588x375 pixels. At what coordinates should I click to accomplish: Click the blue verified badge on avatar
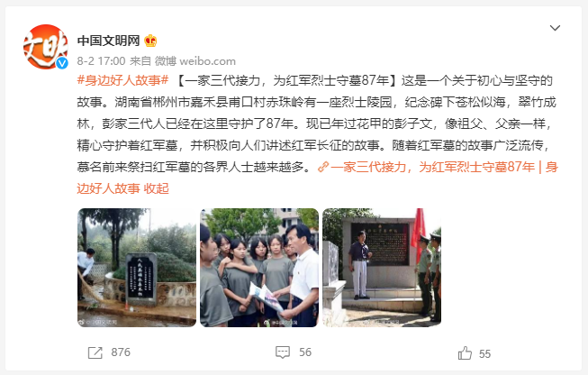[62, 63]
